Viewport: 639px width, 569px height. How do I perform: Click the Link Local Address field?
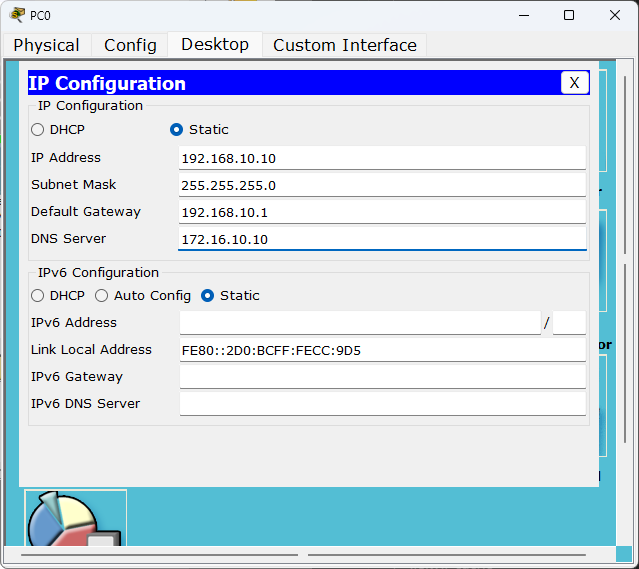click(383, 350)
